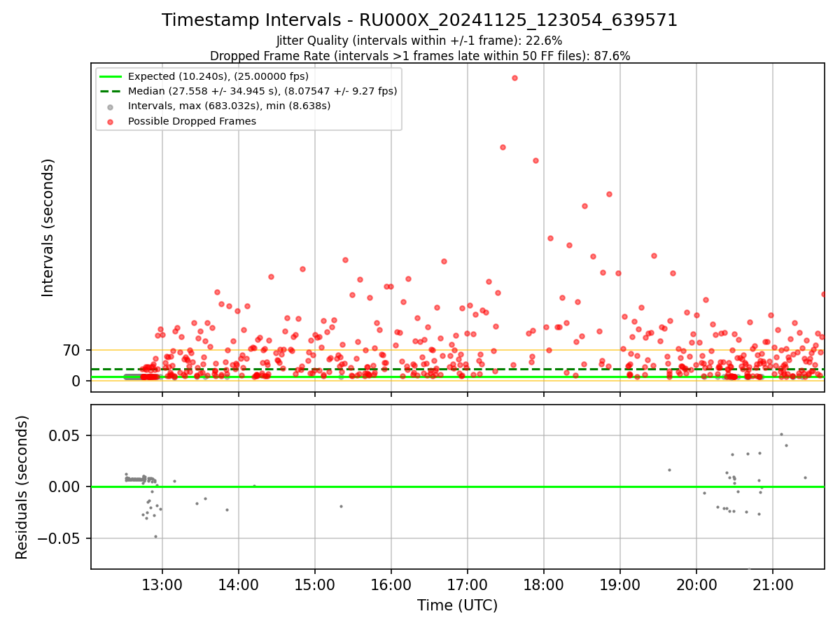Click the '13:00' time tick label
The height and width of the screenshot is (630, 840).
[162, 584]
